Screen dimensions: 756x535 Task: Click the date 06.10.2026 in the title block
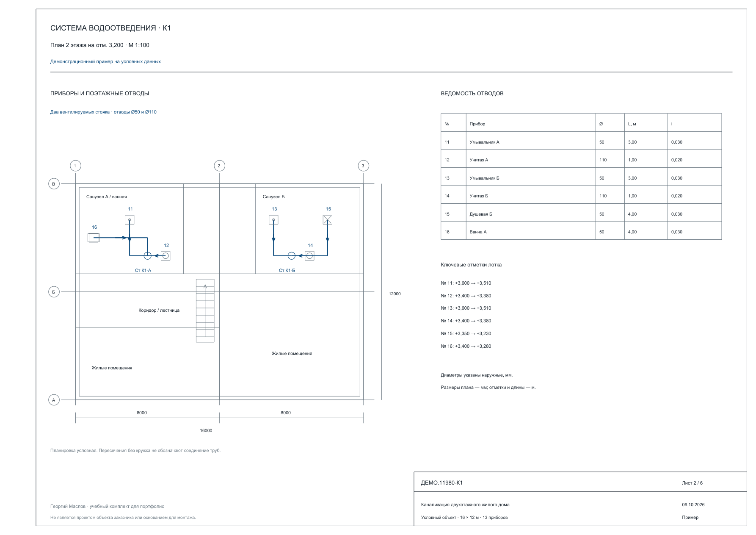point(693,505)
